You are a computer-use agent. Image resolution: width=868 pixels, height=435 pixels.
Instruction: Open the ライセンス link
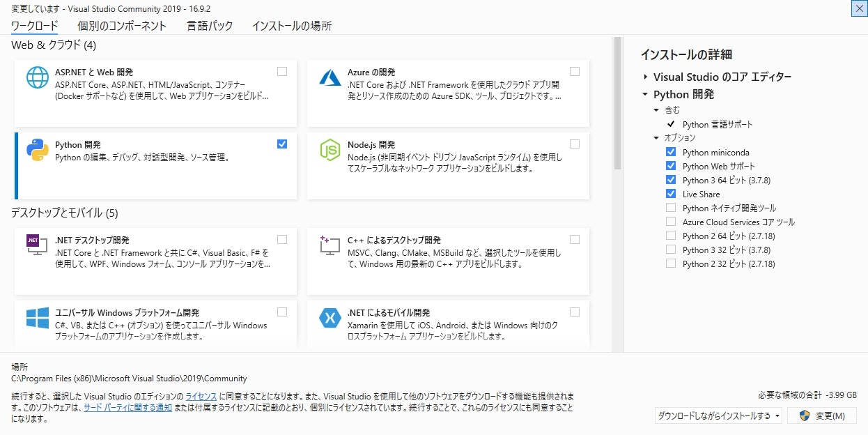201,396
